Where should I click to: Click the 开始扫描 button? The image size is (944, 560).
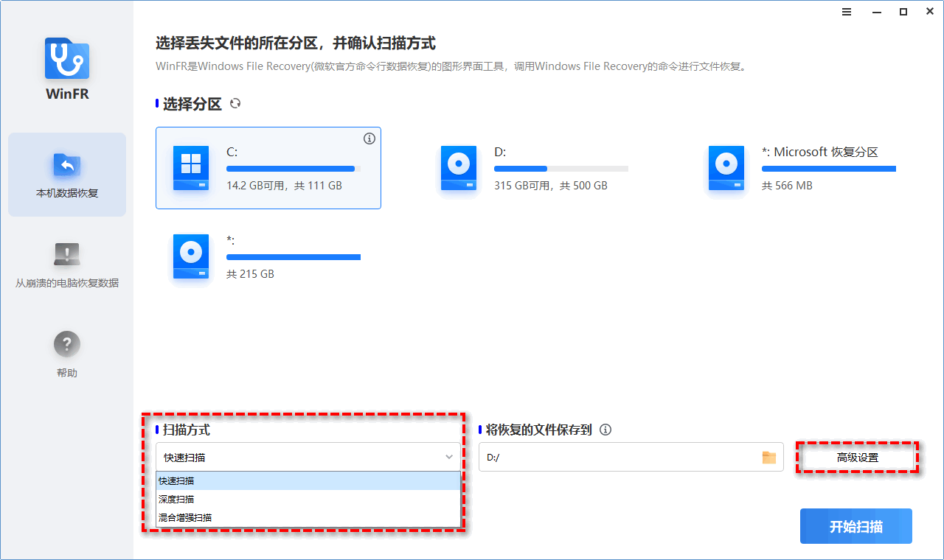[855, 525]
